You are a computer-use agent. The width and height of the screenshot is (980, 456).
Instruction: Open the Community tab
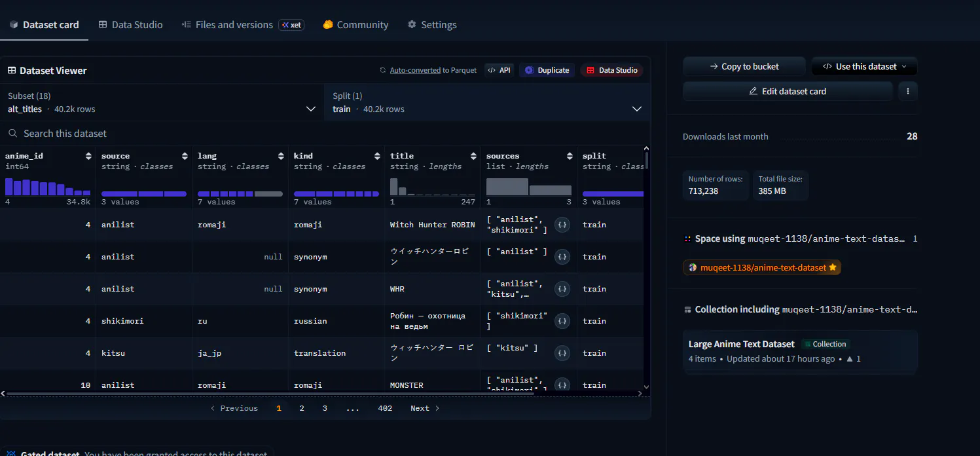[355, 25]
